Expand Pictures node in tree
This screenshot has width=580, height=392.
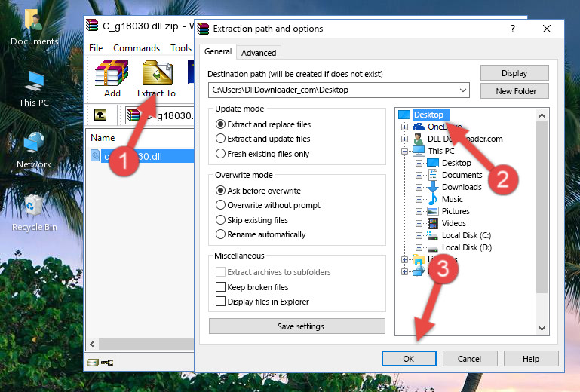coord(419,212)
